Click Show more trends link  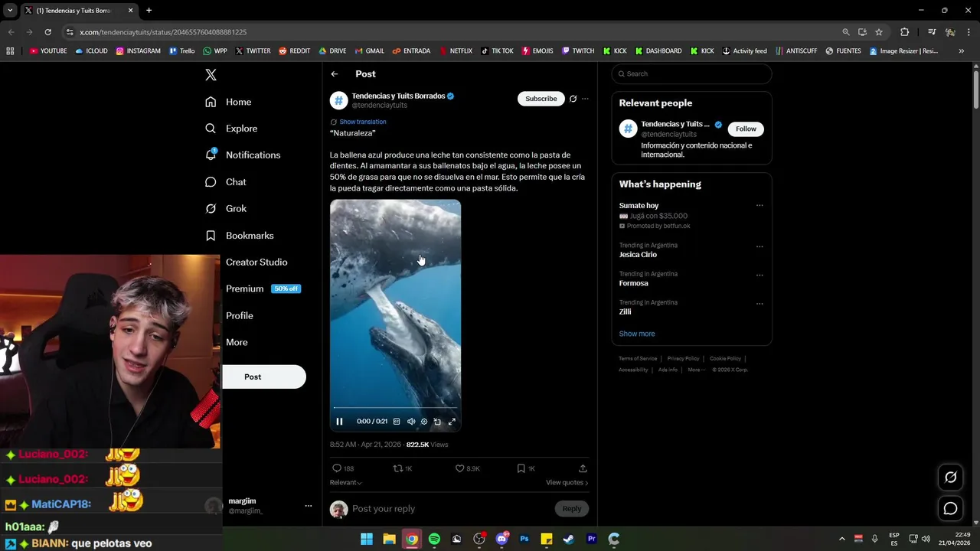tap(637, 334)
